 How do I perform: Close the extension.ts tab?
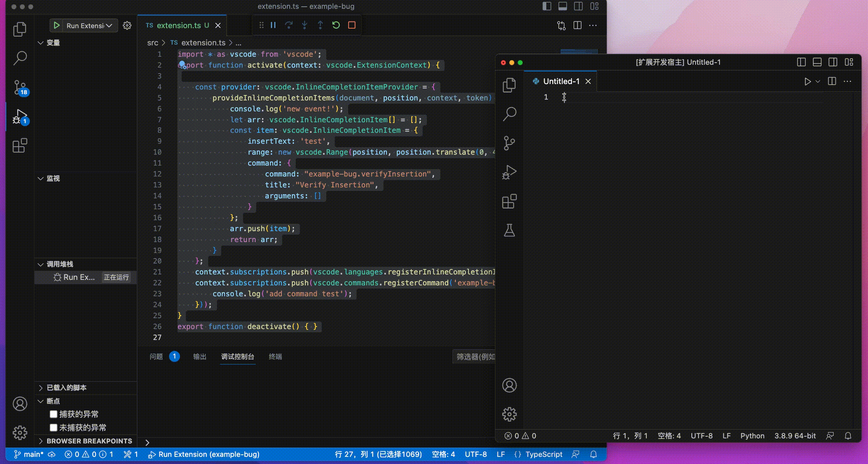[218, 26]
